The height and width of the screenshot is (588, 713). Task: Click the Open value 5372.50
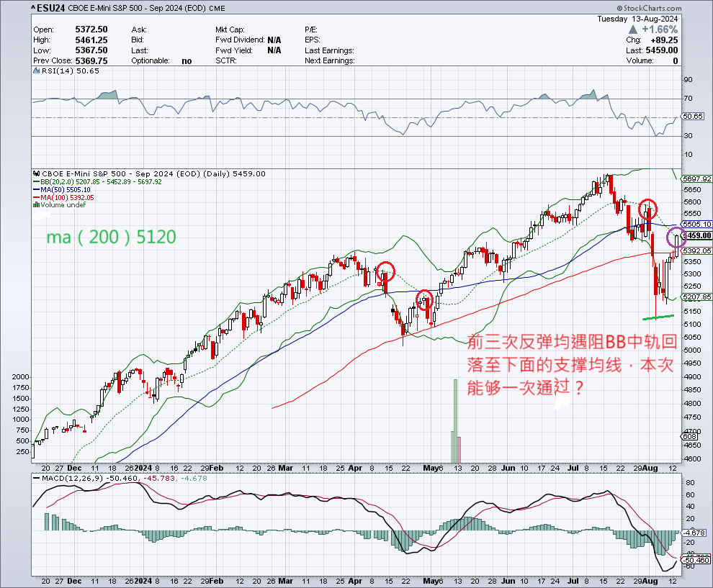[x=91, y=30]
